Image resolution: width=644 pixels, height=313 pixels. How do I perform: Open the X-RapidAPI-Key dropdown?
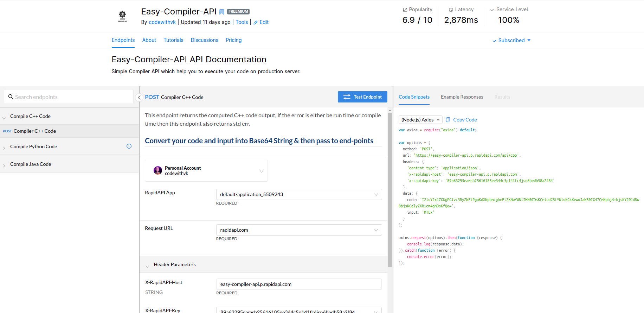point(299,310)
